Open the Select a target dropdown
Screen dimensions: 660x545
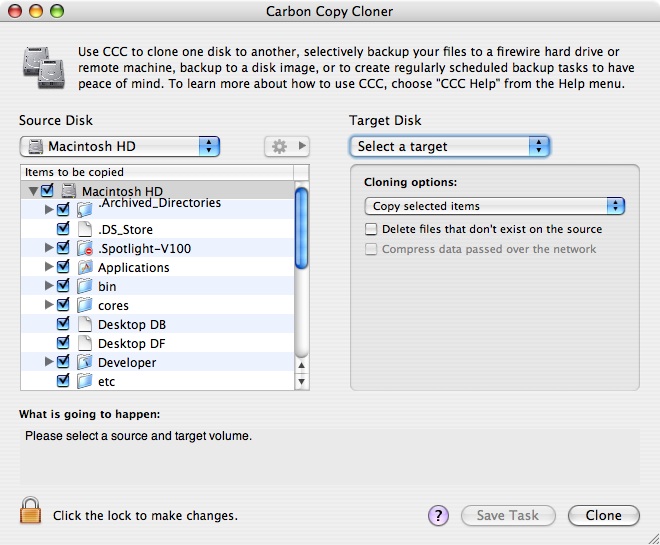pyautogui.click(x=450, y=146)
